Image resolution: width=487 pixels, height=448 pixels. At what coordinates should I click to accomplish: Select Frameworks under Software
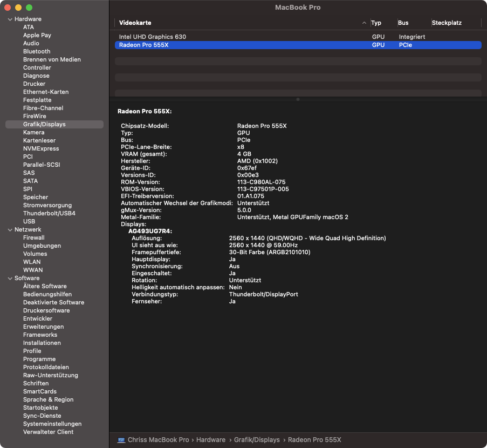click(40, 335)
